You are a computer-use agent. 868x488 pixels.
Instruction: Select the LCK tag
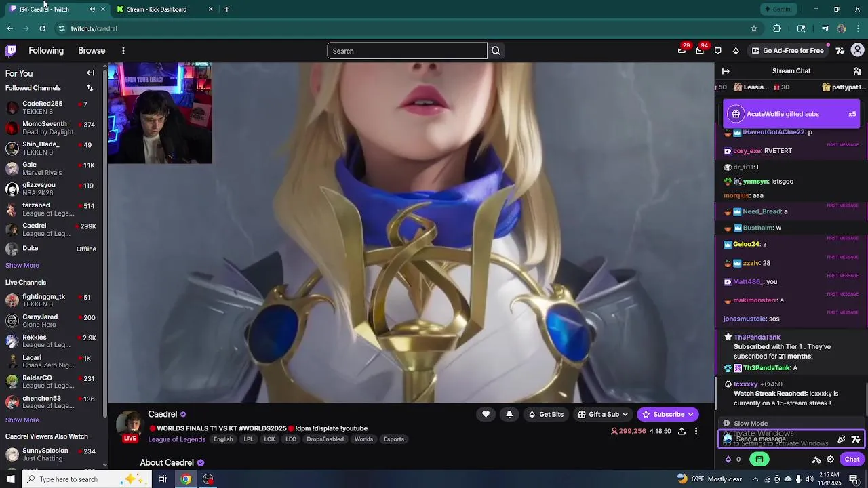(x=269, y=439)
